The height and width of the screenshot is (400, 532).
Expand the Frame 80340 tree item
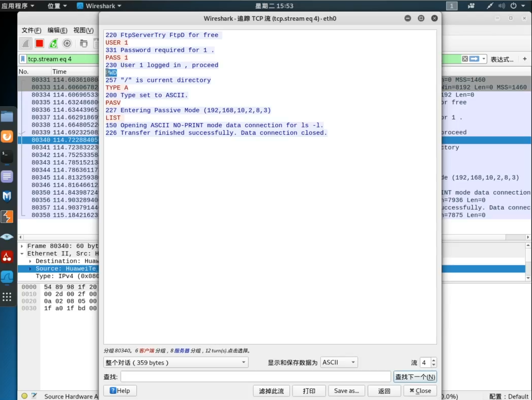click(22, 246)
